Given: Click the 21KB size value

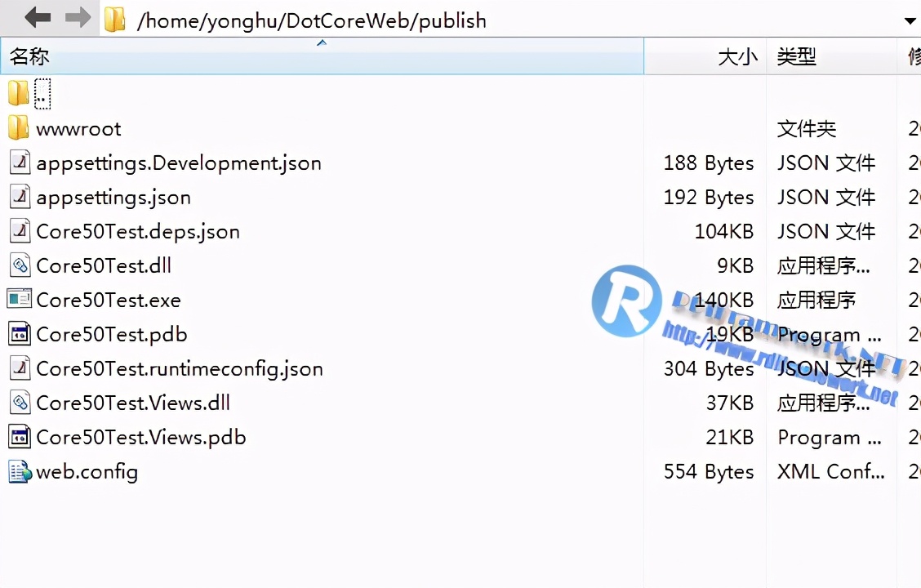Looking at the screenshot, I should click(x=729, y=438).
